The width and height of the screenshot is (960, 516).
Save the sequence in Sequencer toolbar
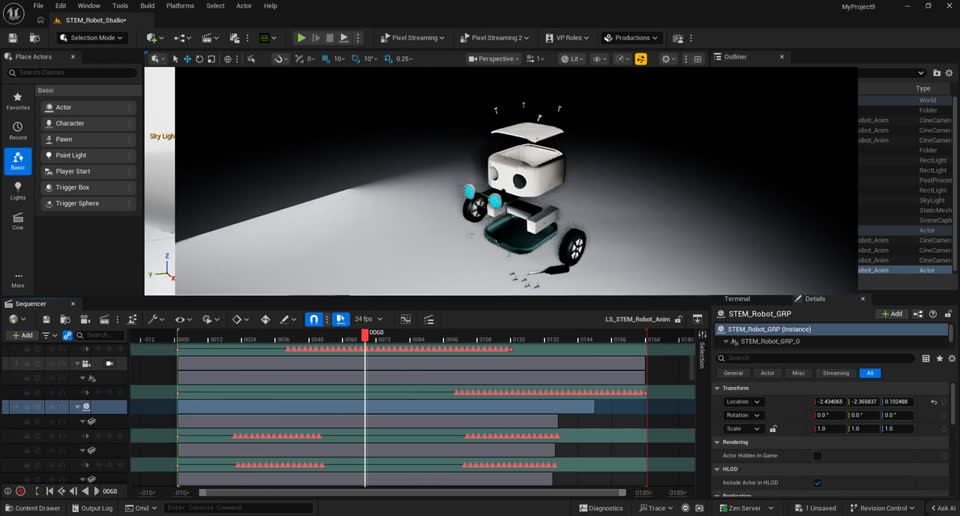(46, 320)
